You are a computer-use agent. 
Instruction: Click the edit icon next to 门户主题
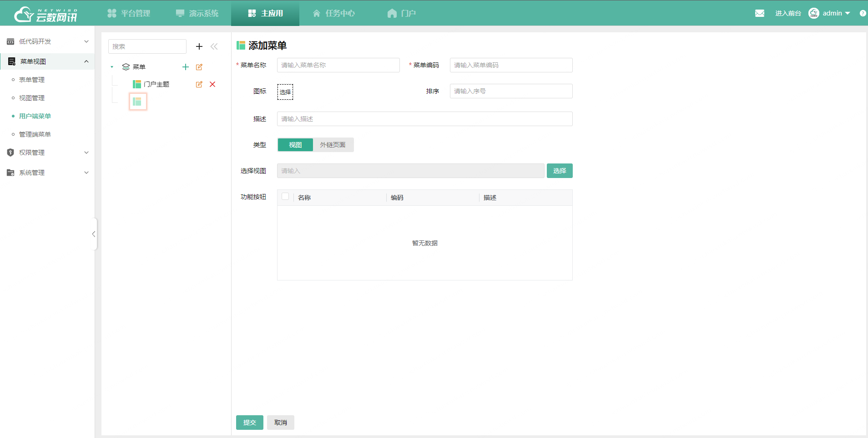coord(199,84)
